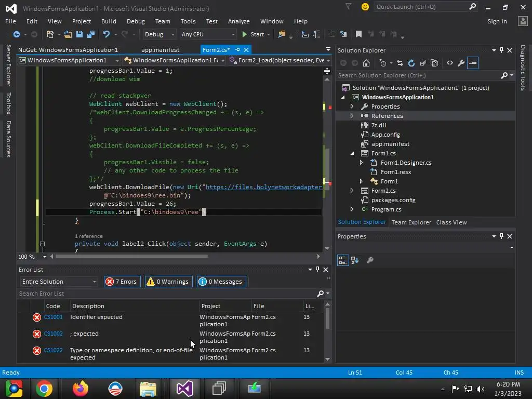Toggle the 0 Messages filter button
532x399 pixels.
[x=221, y=282]
